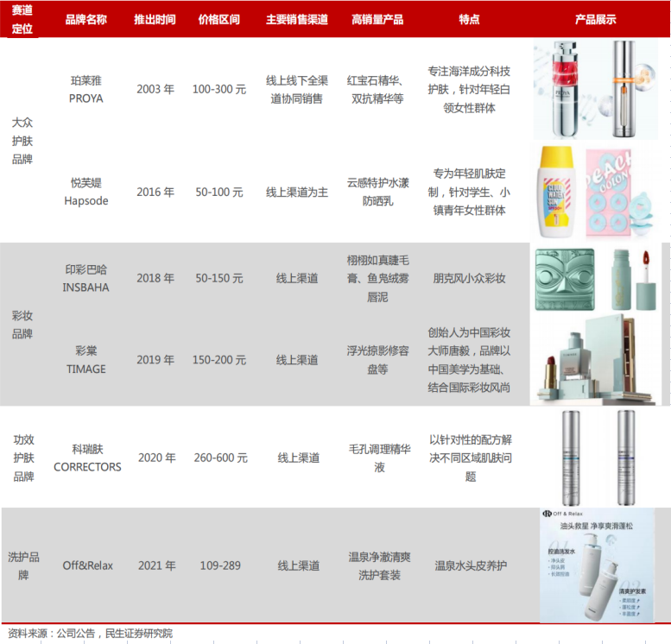Open the PROYA product serum image
Image resolution: width=671 pixels, height=644 pixels.
coord(596,90)
